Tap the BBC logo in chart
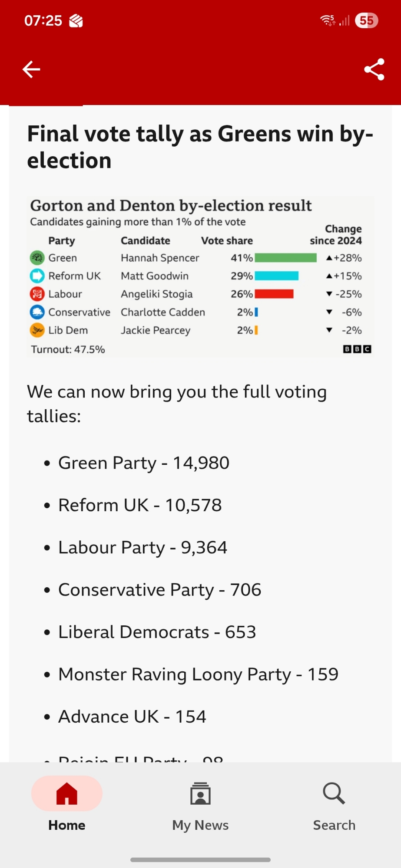 357,349
